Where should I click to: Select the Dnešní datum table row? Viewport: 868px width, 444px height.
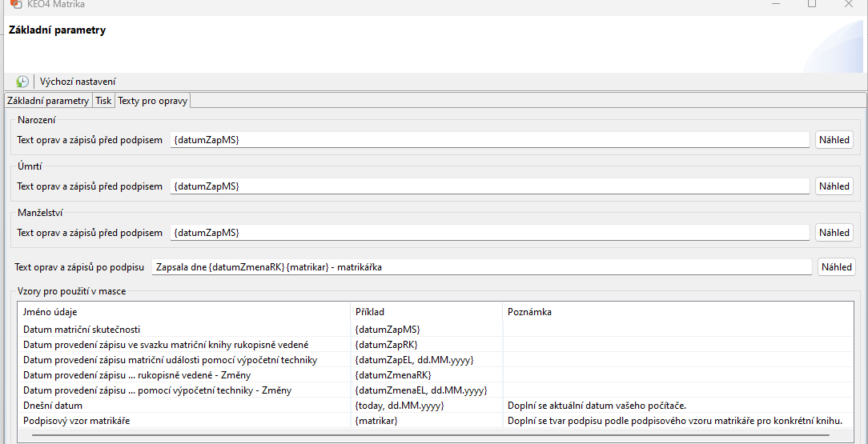click(54, 406)
